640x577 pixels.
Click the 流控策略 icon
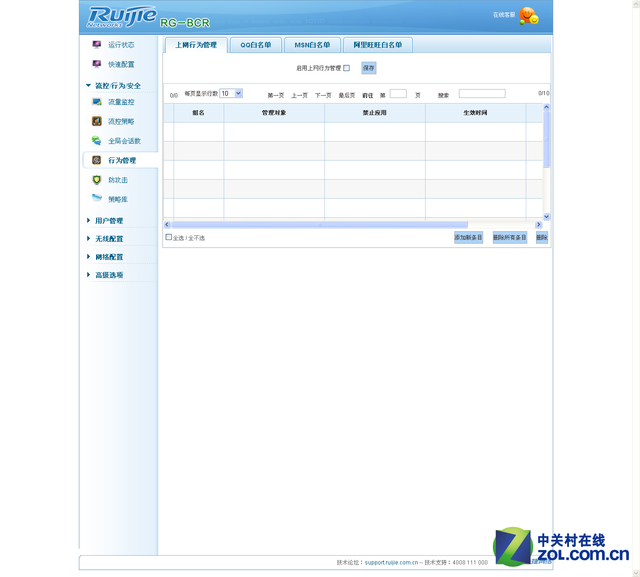pyautogui.click(x=97, y=121)
